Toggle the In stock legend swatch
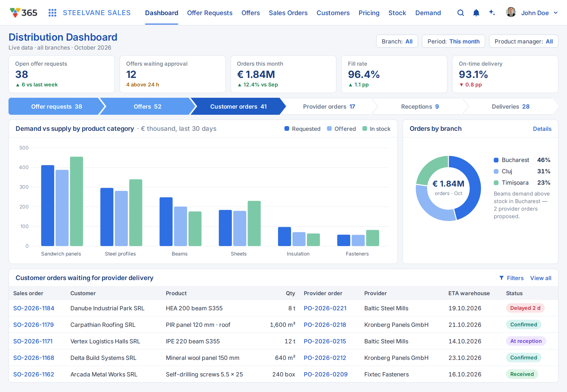The height and width of the screenshot is (392, 567). click(x=365, y=128)
